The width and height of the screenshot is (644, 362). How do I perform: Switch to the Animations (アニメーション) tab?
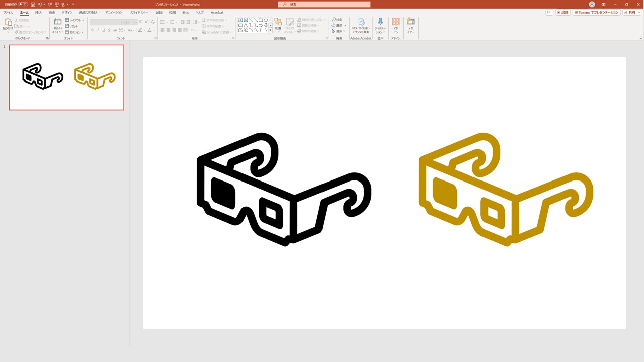click(113, 12)
